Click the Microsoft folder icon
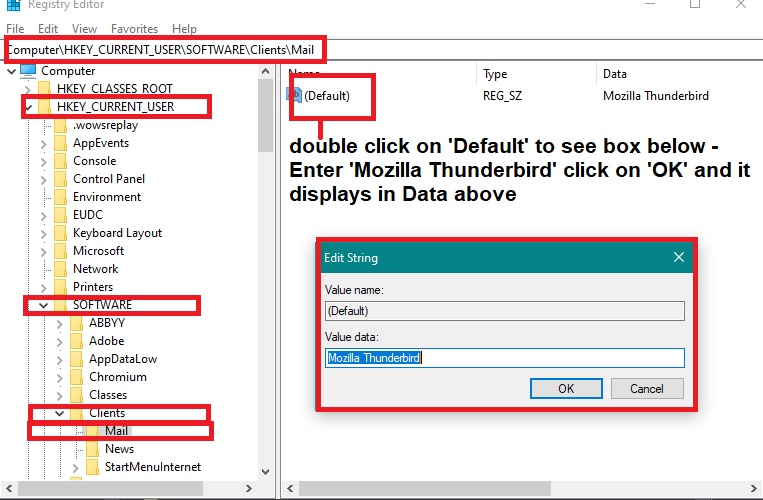The image size is (763, 500). [60, 251]
